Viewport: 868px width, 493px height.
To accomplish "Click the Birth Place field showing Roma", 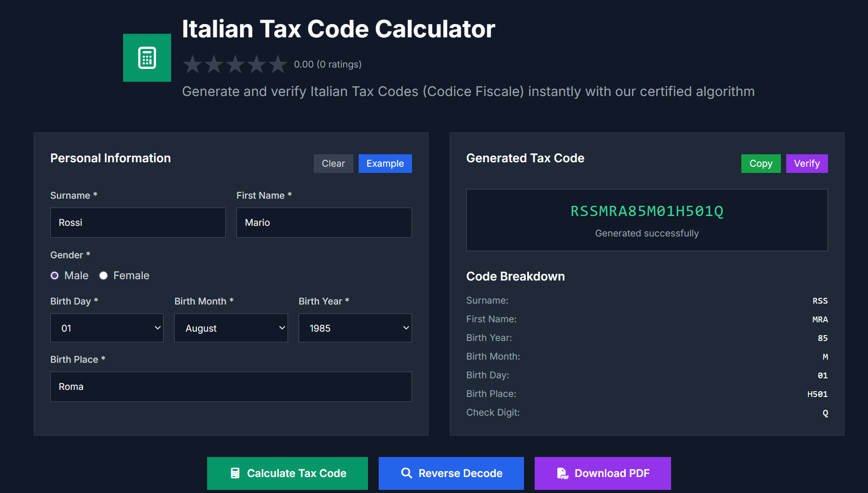I will point(231,386).
